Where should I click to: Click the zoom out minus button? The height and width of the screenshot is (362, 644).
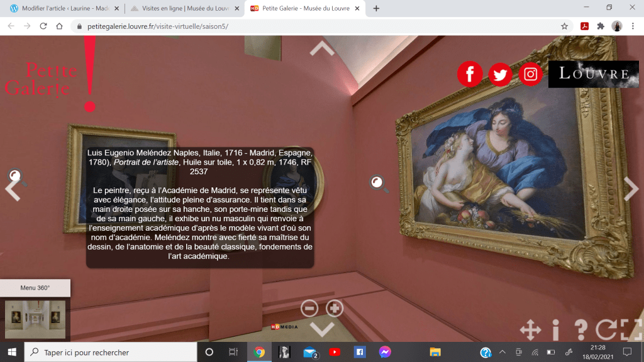click(x=309, y=308)
